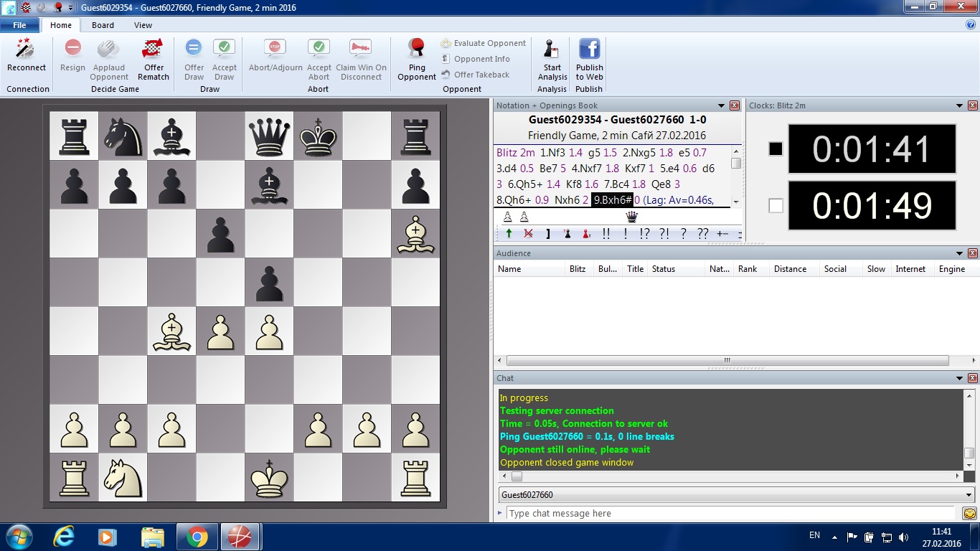
Task: Click the red crossed-out delete icon under notation
Action: [x=528, y=233]
